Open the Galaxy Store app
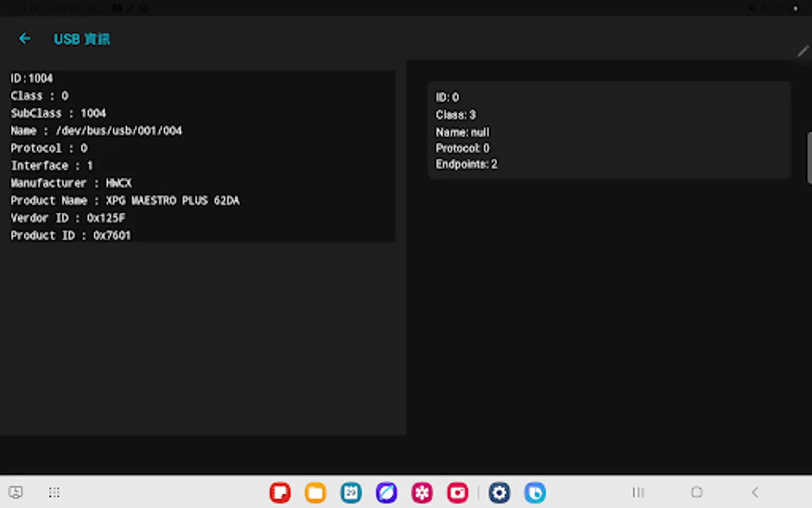 point(422,492)
